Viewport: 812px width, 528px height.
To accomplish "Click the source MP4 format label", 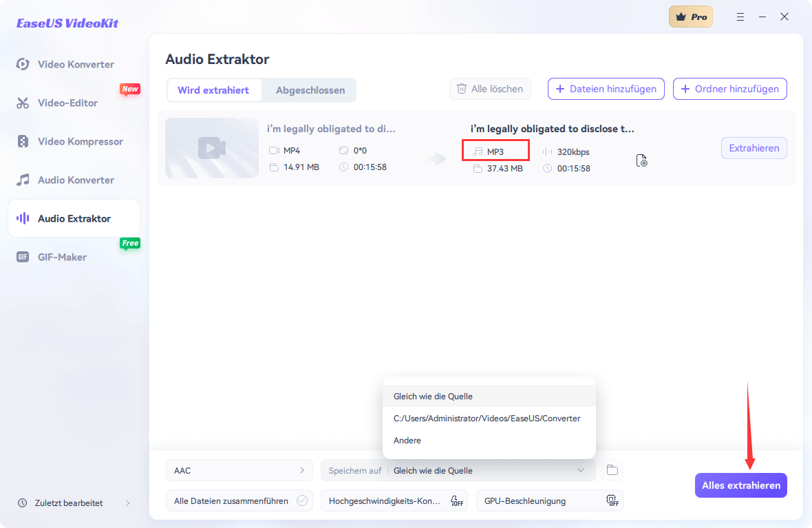I will tap(292, 150).
